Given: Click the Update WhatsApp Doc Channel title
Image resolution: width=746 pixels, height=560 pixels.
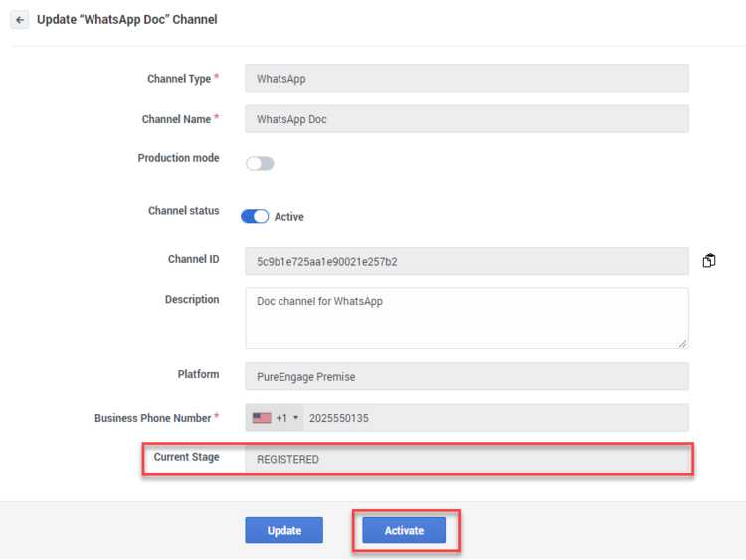Looking at the screenshot, I should 127,20.
